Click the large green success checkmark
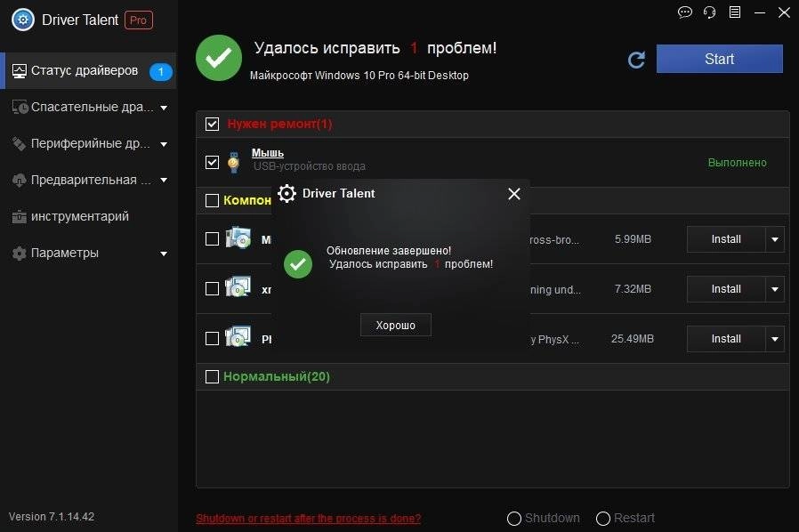The width and height of the screenshot is (799, 532). point(219,58)
